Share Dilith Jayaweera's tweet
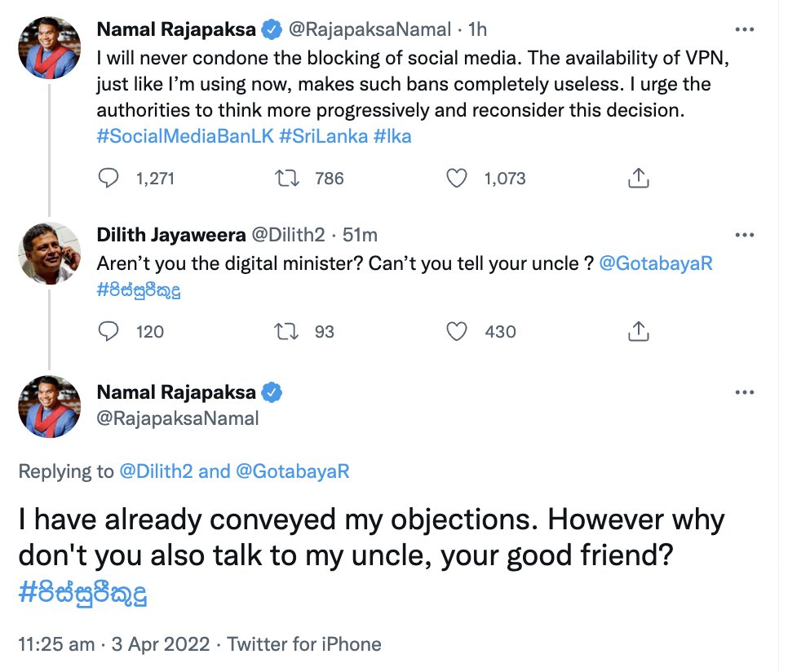 pyautogui.click(x=639, y=331)
